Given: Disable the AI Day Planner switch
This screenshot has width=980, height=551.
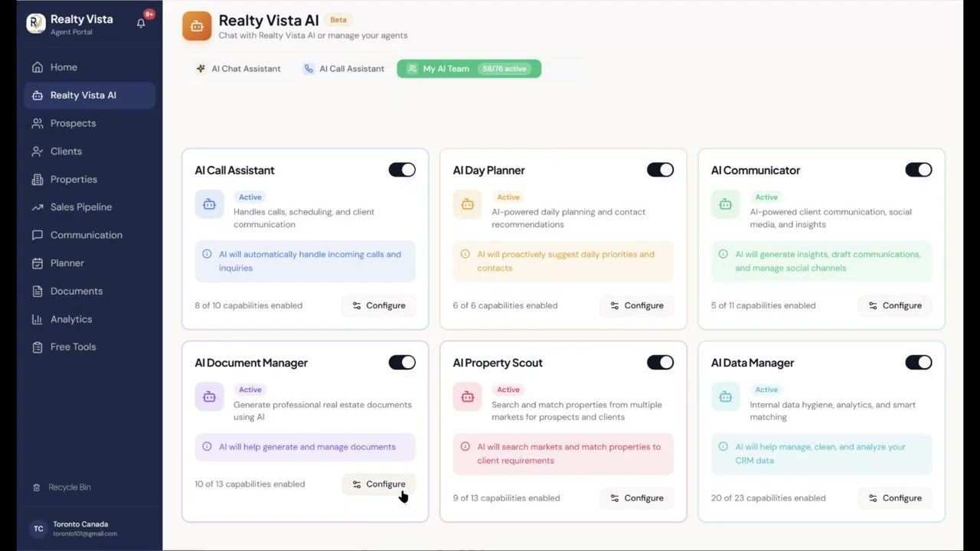Looking at the screenshot, I should (660, 170).
